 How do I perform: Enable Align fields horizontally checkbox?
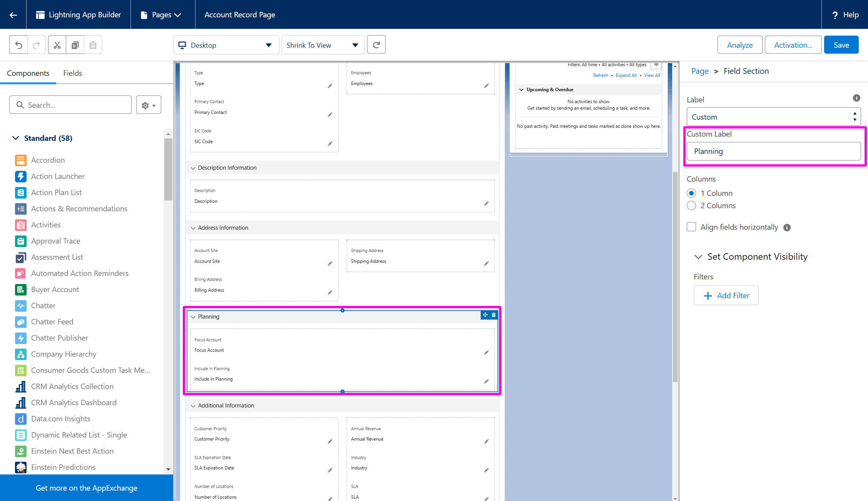pyautogui.click(x=691, y=227)
